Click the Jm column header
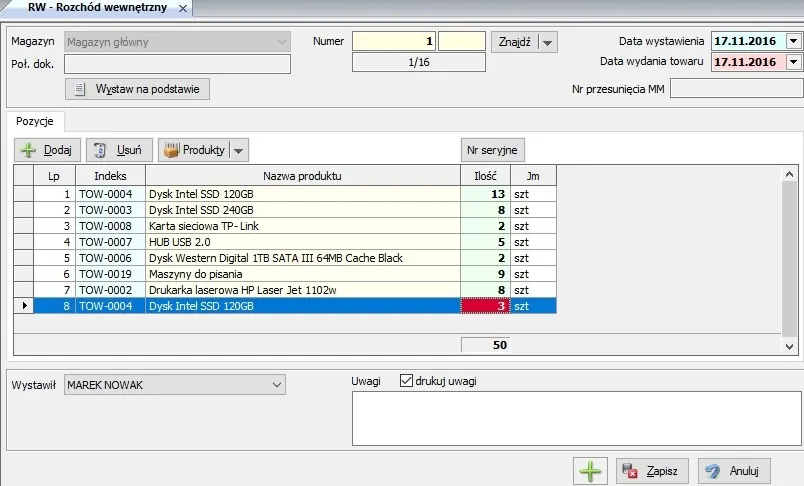This screenshot has width=804, height=486. coord(533,176)
